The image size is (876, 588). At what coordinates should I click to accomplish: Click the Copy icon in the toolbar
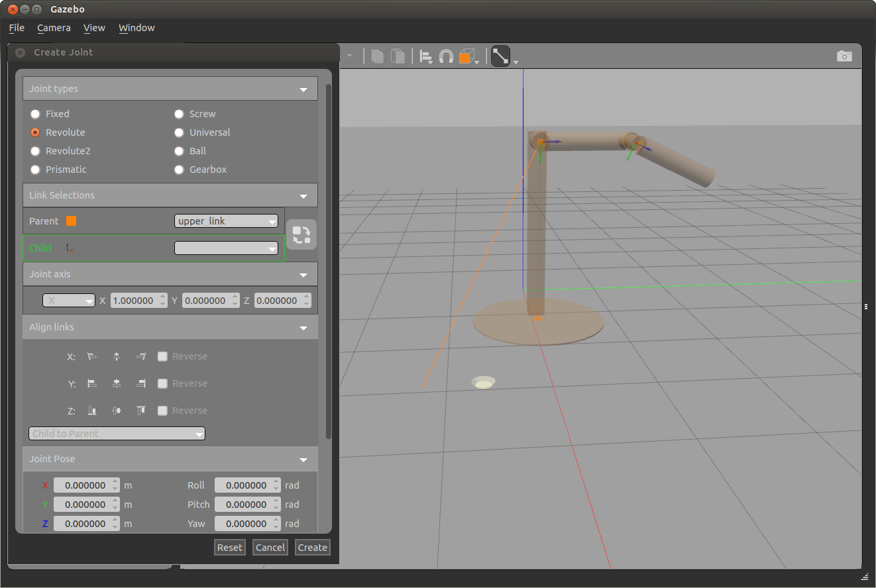coord(378,56)
